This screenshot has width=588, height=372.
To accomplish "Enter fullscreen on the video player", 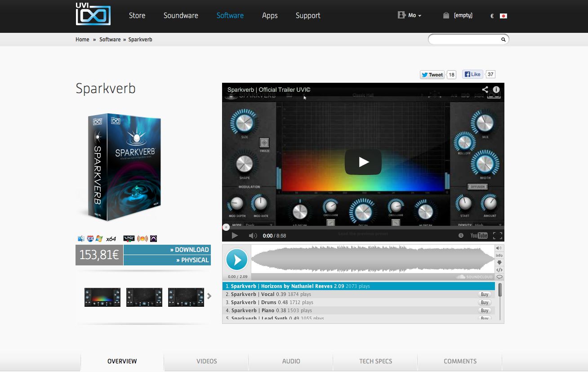I will (x=497, y=235).
